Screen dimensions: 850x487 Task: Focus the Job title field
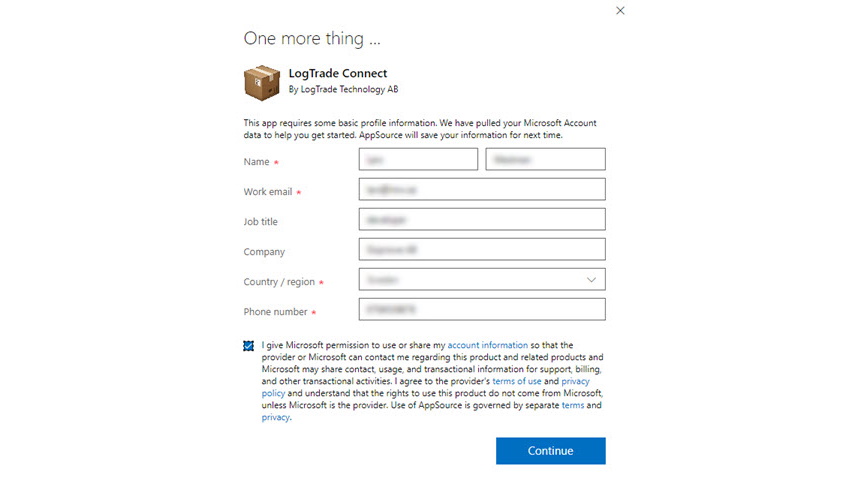(482, 220)
